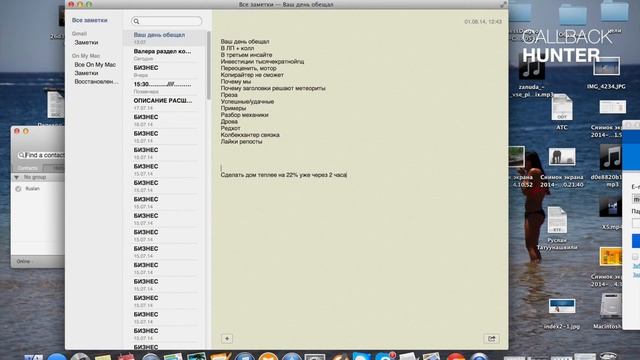Click line Инвестиции тысячекратнойгщ in note
The image size is (640, 360).
point(262,62)
